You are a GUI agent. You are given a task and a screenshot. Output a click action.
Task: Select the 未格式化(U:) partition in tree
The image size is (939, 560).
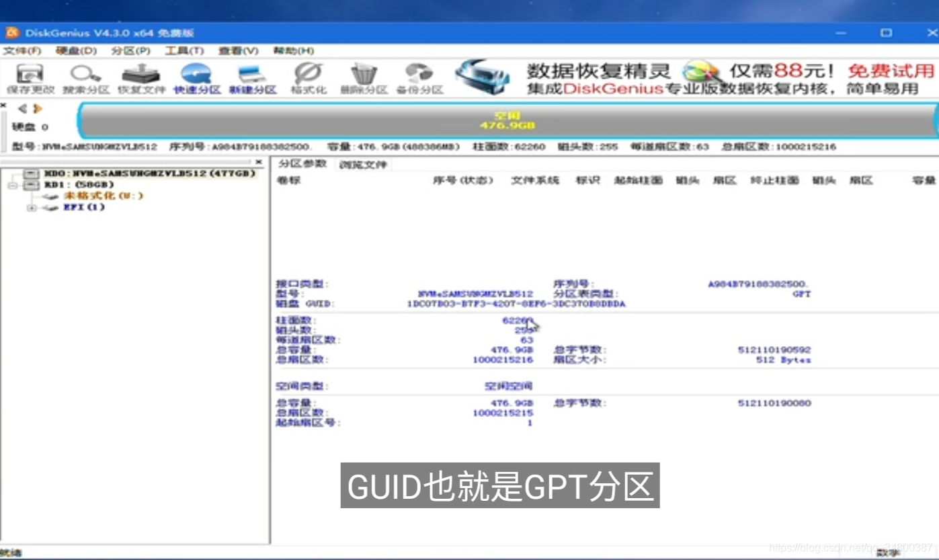click(104, 196)
